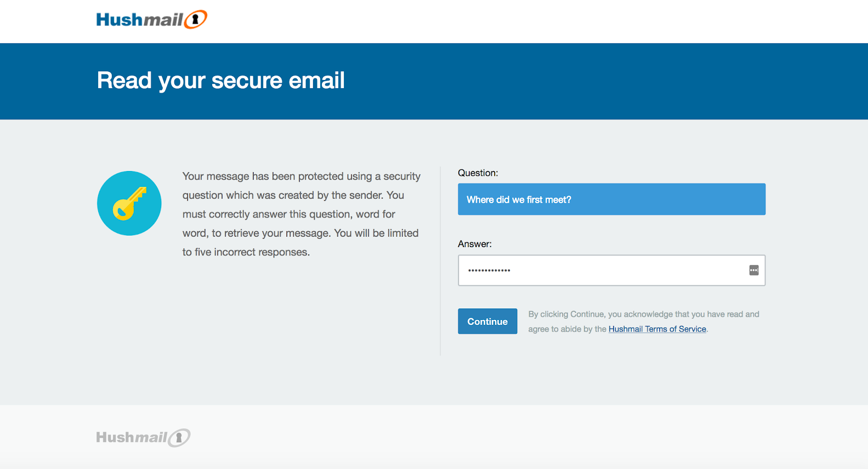The image size is (868, 469).
Task: Click the masked dots in the Answer field
Action: (489, 270)
